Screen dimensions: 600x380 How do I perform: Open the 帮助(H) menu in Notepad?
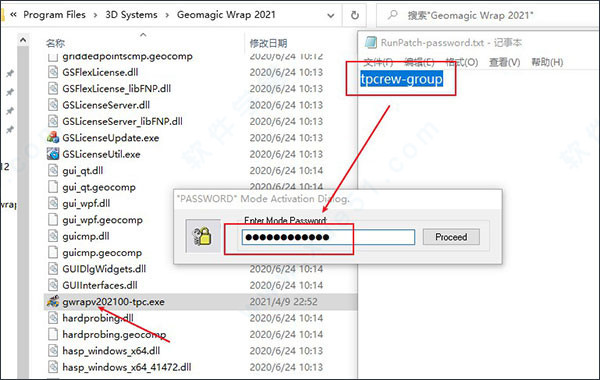(547, 62)
